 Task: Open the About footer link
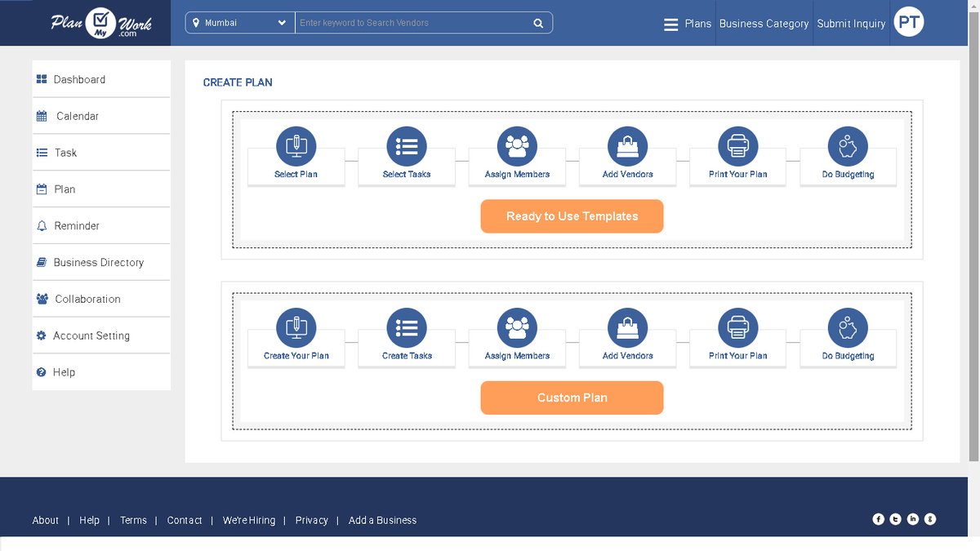click(46, 520)
